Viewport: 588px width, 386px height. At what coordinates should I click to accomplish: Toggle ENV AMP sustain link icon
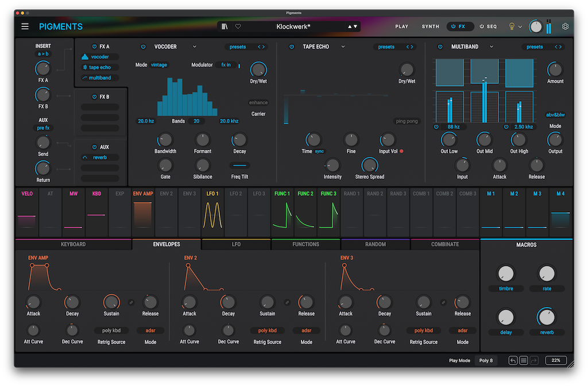click(131, 302)
